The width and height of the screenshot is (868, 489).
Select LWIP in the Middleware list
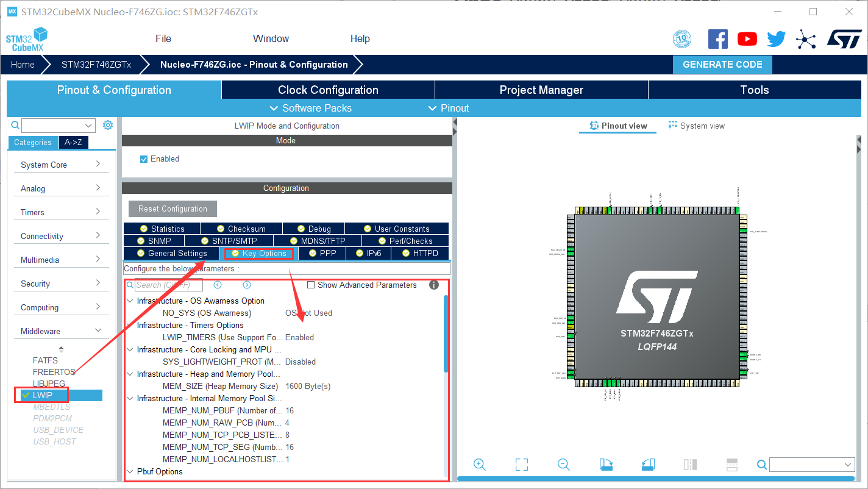click(43, 395)
